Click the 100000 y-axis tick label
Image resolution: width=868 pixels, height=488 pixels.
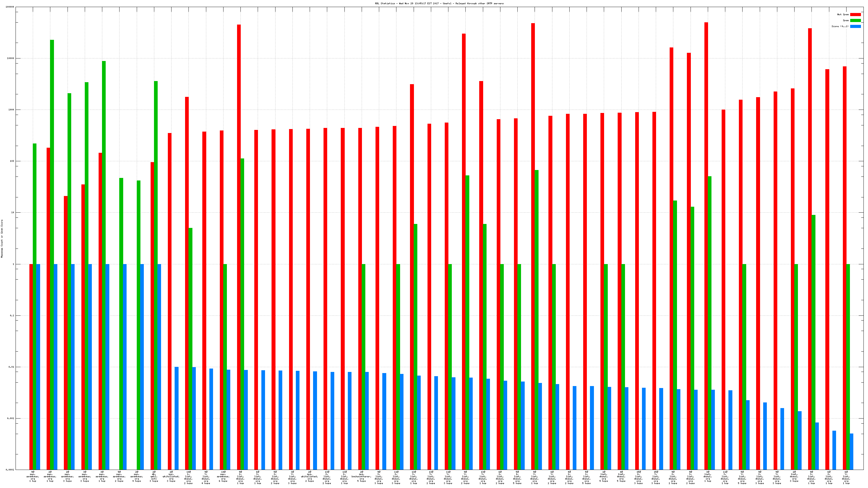click(10, 7)
